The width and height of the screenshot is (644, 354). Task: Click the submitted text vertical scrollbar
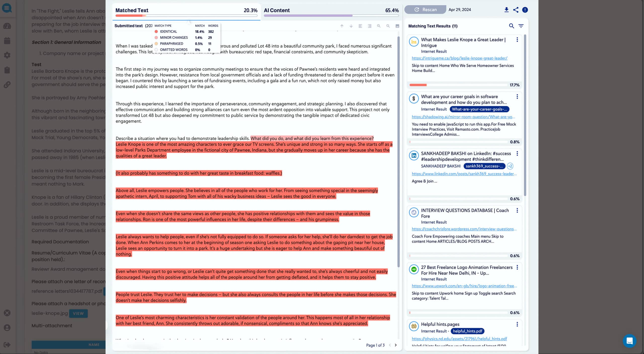[x=398, y=152]
